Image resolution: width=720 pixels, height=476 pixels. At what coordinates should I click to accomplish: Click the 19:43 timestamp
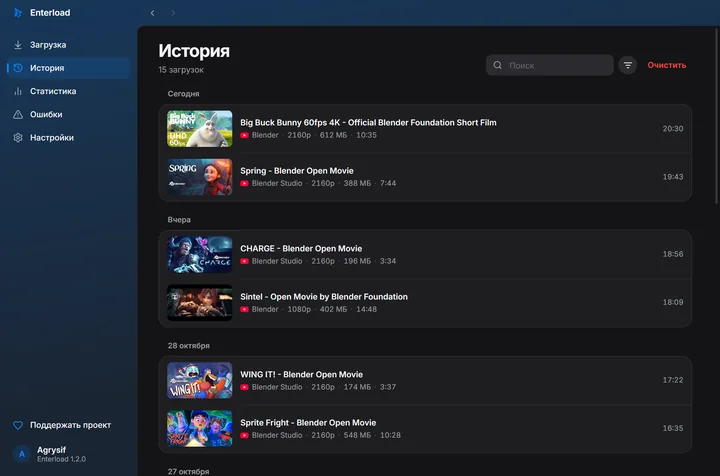[673, 177]
